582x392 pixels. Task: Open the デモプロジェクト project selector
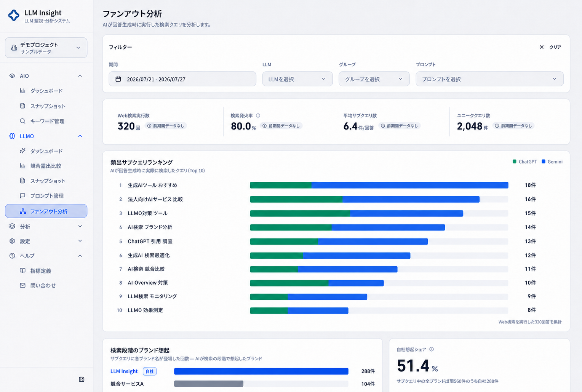pos(46,48)
